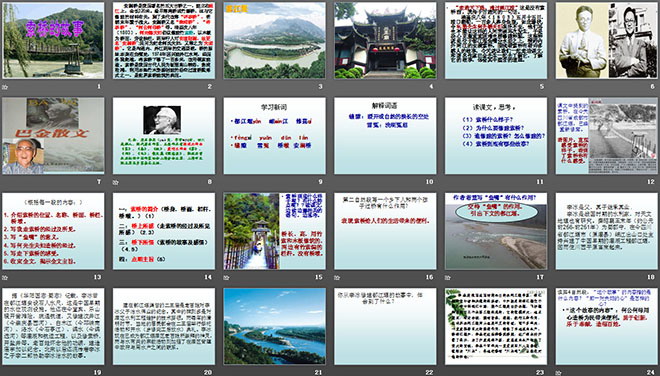660x376 pixels.
Task: Select slide 16 question with red answer thumbnail
Action: tap(385, 231)
